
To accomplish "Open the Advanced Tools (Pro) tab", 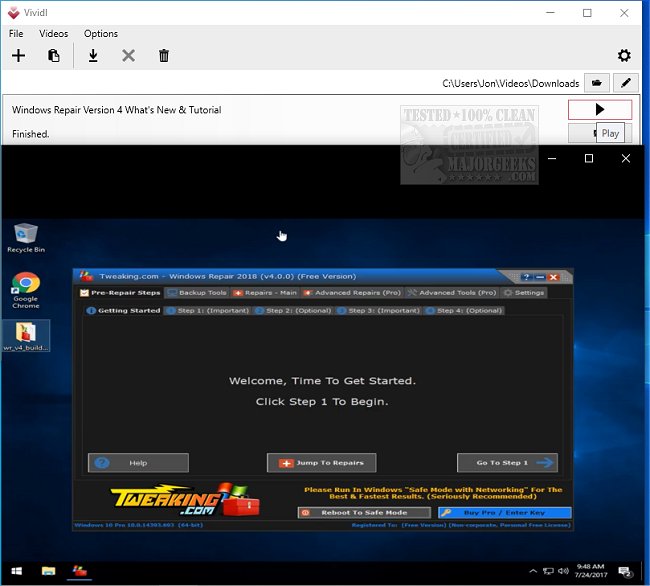I will tap(452, 293).
